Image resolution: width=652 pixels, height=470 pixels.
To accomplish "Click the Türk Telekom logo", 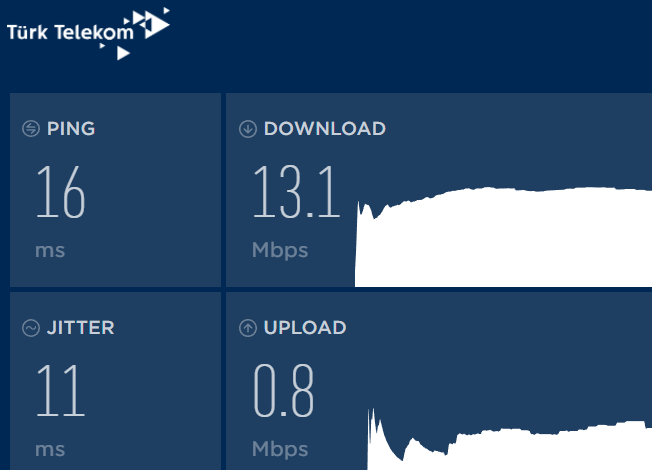I will tap(88, 34).
